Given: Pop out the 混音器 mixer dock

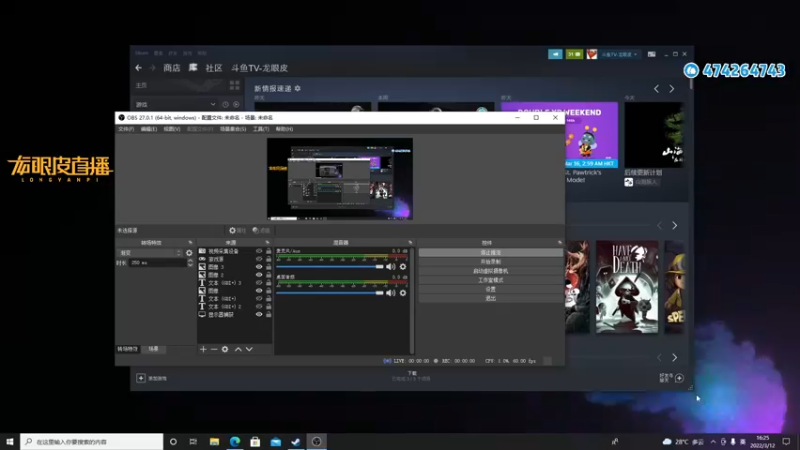Looking at the screenshot, I should coord(410,242).
